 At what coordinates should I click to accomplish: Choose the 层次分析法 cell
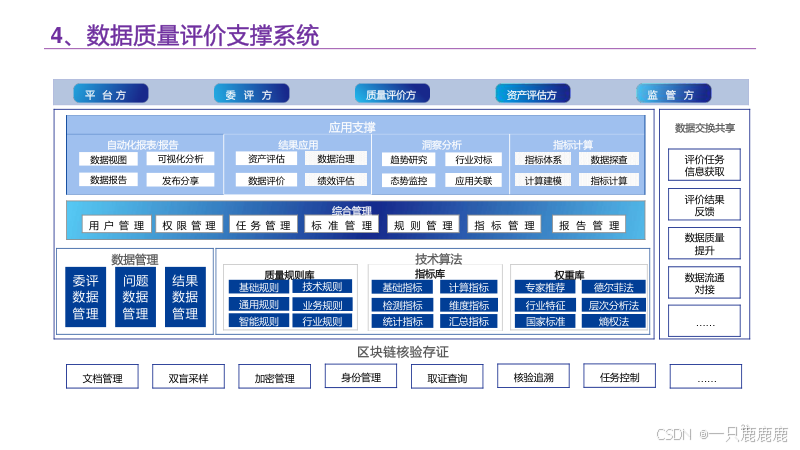coord(613,305)
